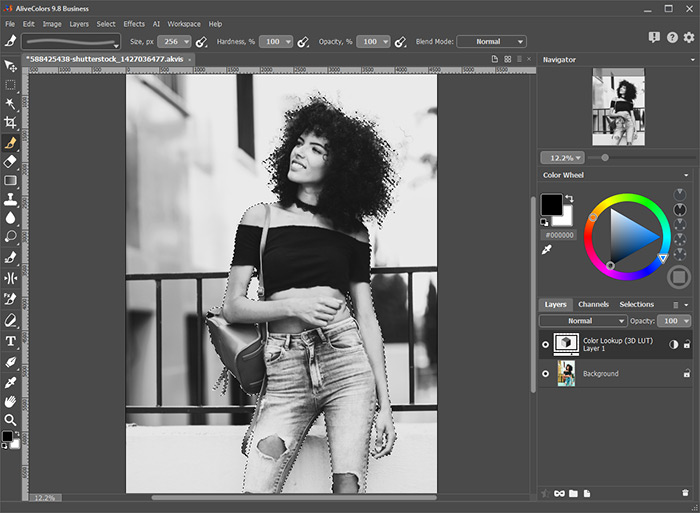The image size is (700, 513).
Task: Select the Pen vector tool
Action: 10,362
